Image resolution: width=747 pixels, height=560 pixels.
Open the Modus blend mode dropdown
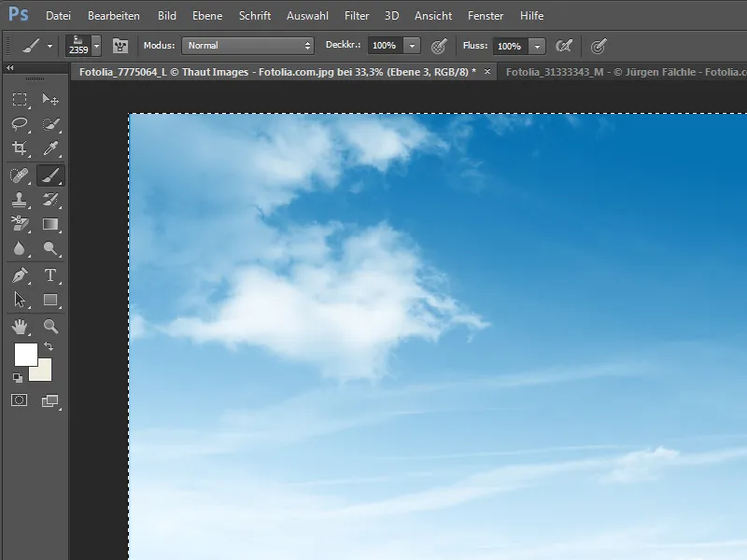[x=248, y=46]
